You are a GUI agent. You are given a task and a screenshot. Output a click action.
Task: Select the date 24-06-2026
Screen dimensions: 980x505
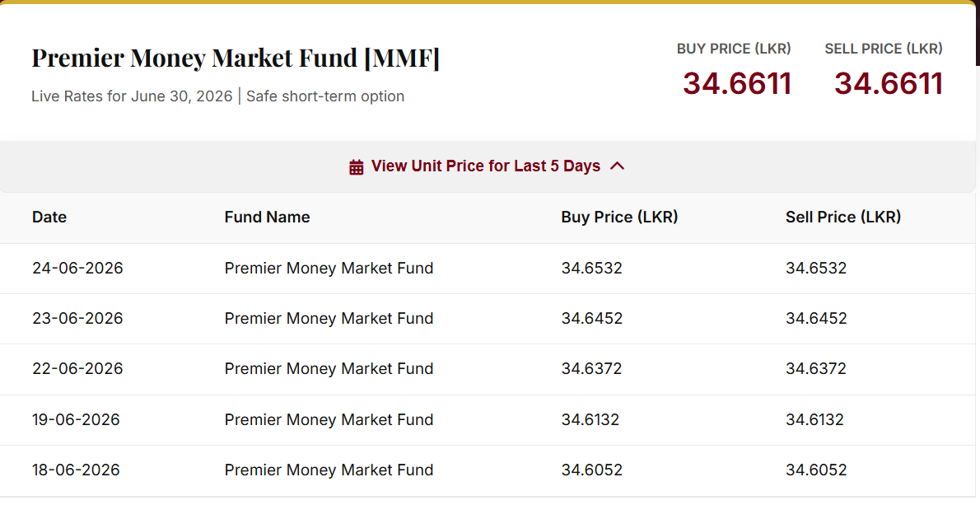77,268
